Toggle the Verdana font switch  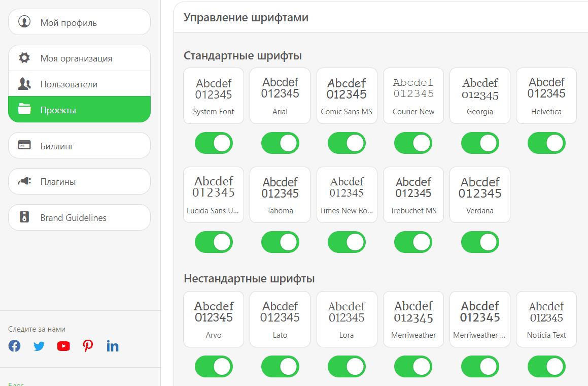479,242
